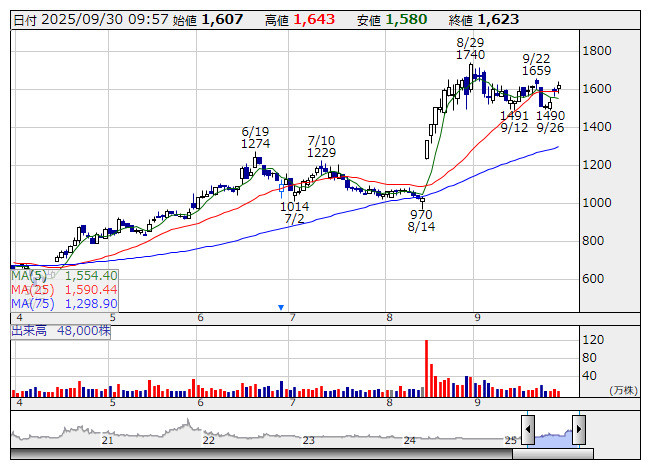Click the tallest red volume bar in August
653x470 pixels.
(426, 368)
